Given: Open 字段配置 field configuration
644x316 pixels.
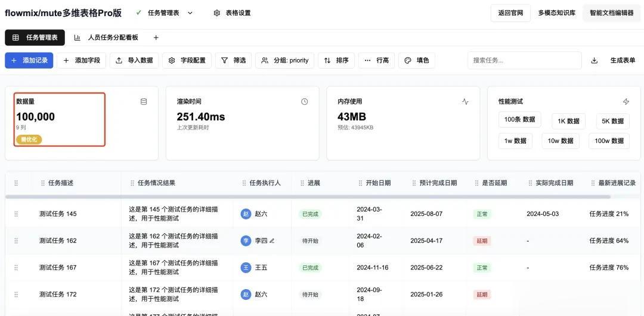Looking at the screenshot, I should tap(187, 60).
